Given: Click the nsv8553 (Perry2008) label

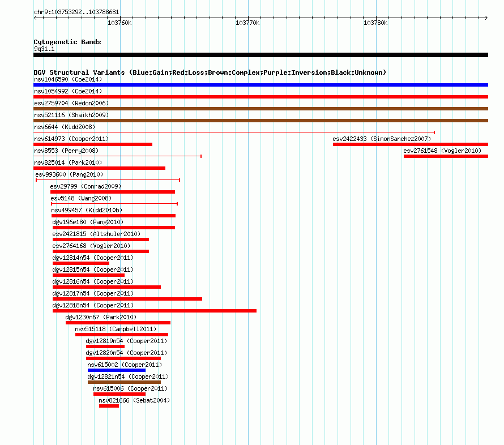Looking at the screenshot, I should [66, 151].
